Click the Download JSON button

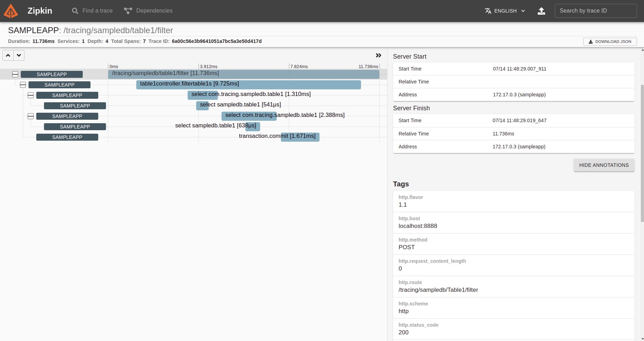(610, 42)
